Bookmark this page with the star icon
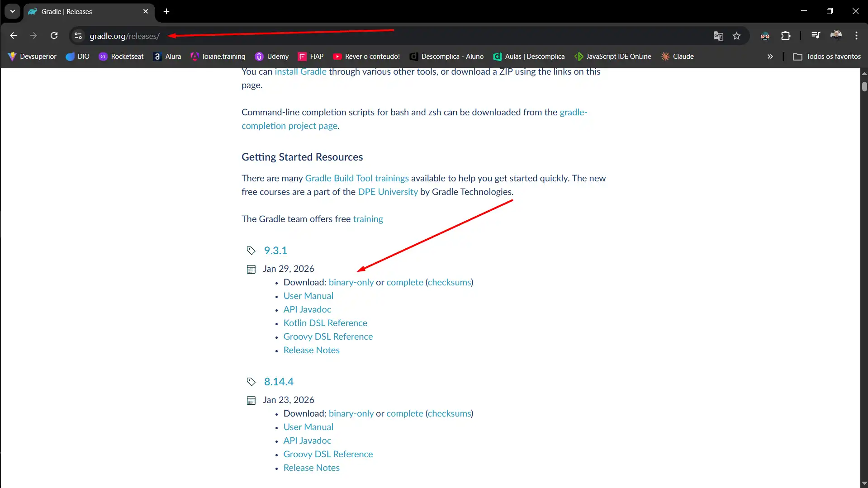The width and height of the screenshot is (868, 488). click(x=736, y=36)
